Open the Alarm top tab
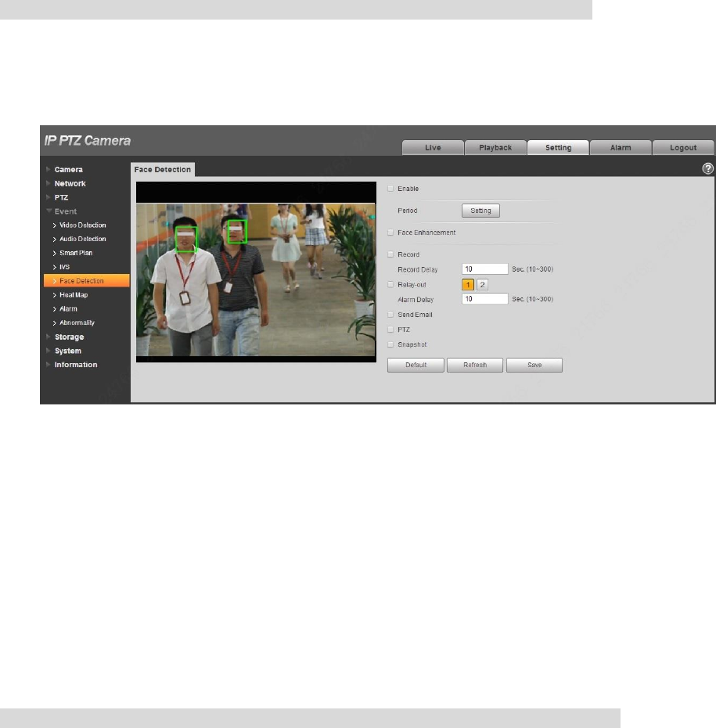Viewport: 716px width, 728px height. coord(621,148)
